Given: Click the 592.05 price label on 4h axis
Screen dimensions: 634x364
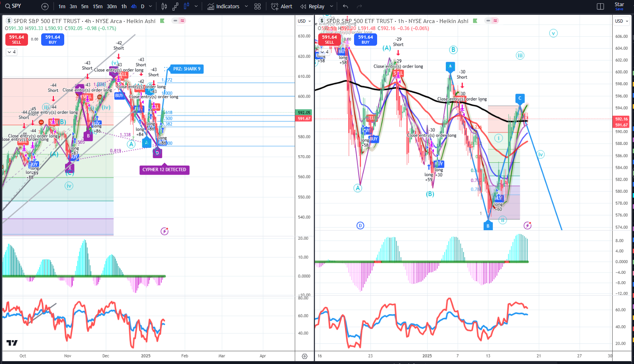Looking at the screenshot, I should coord(304,112).
